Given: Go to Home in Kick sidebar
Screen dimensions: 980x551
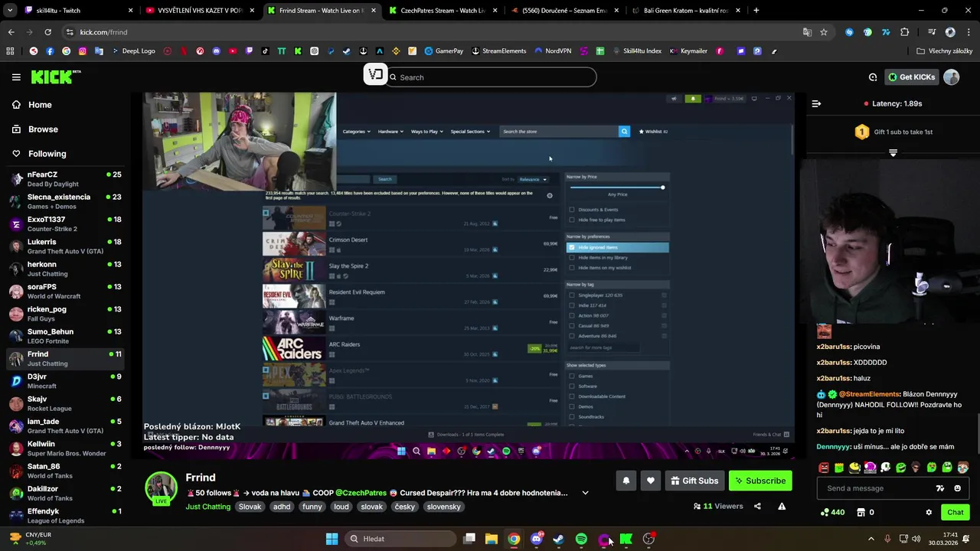Looking at the screenshot, I should pyautogui.click(x=40, y=105).
